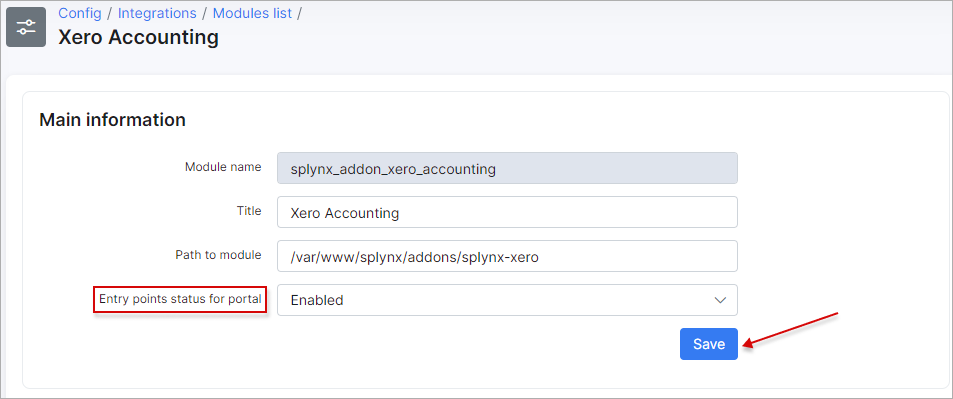Click the Main information heading
This screenshot has height=399, width=953.
pos(112,120)
